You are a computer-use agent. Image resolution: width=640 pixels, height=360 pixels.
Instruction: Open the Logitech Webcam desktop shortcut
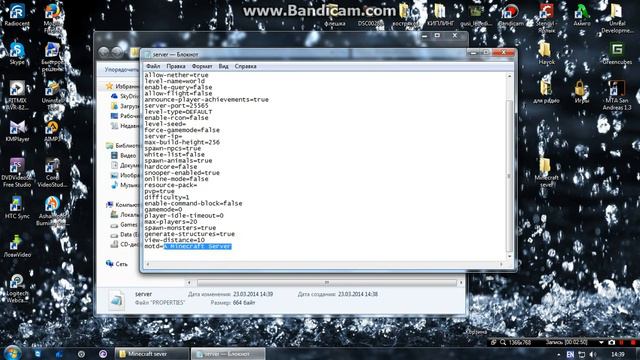tap(17, 288)
